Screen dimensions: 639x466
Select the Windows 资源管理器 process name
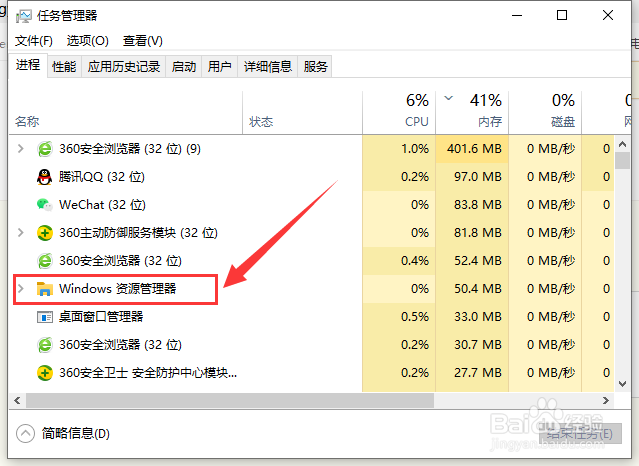pyautogui.click(x=118, y=289)
